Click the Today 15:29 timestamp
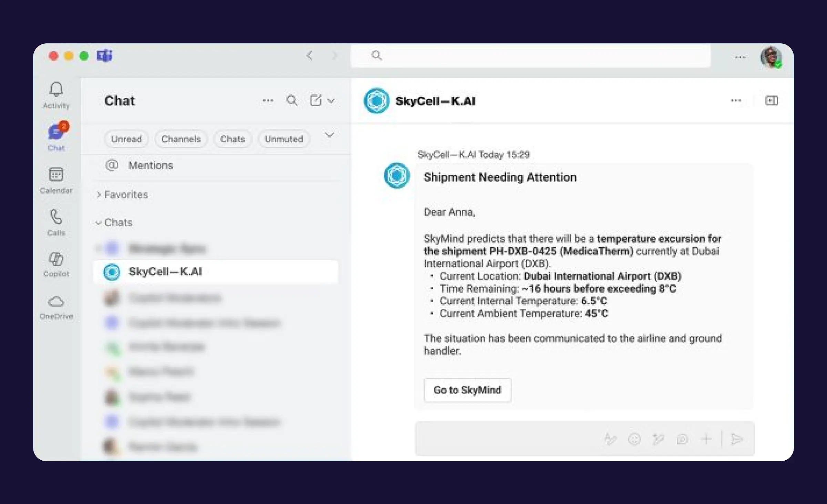 click(x=504, y=155)
